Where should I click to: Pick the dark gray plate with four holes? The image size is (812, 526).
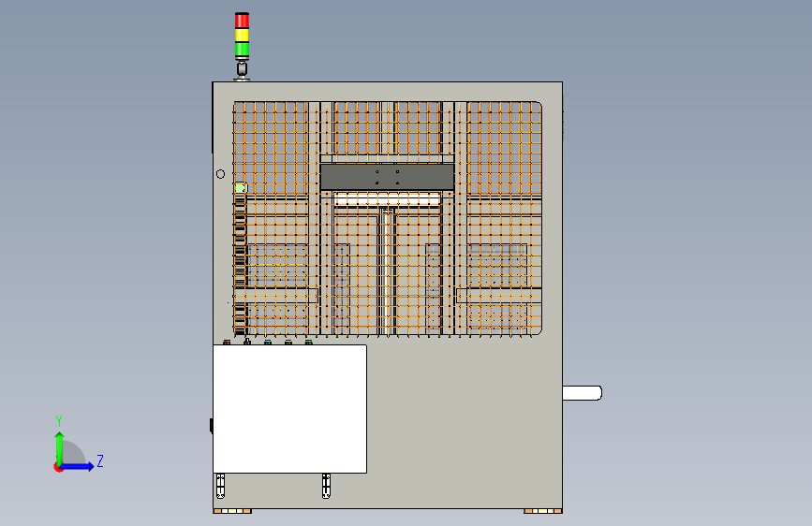[387, 177]
